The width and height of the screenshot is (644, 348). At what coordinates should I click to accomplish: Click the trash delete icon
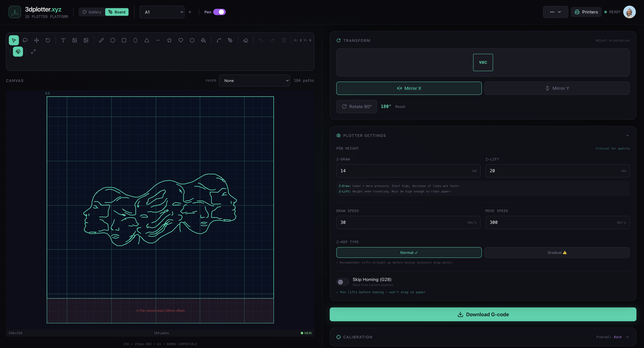click(284, 40)
